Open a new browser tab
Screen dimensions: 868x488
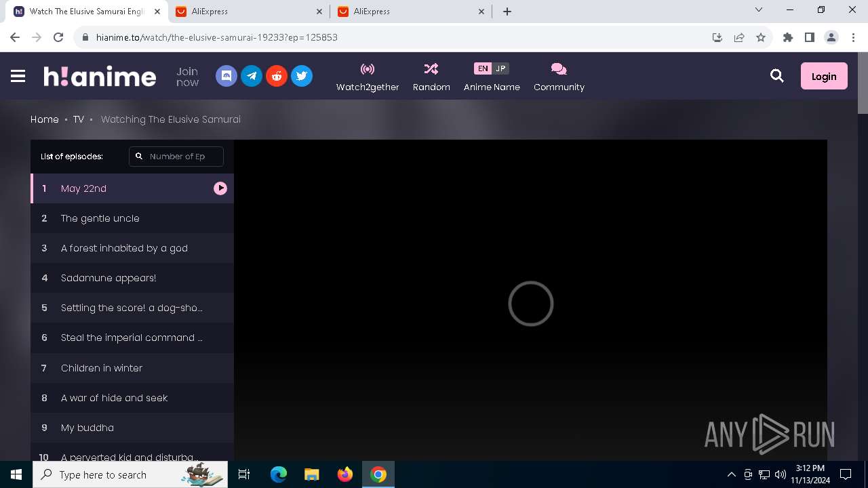click(x=507, y=12)
